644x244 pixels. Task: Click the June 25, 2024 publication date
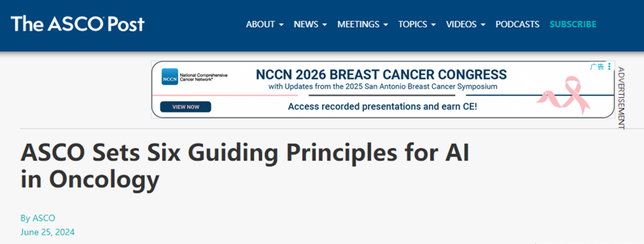(47, 232)
